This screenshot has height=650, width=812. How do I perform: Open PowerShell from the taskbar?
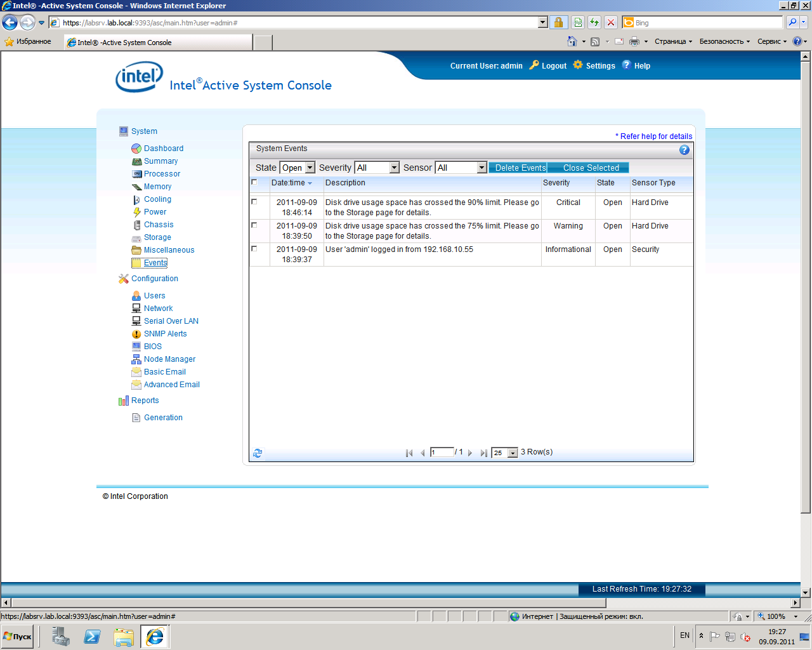(92, 637)
